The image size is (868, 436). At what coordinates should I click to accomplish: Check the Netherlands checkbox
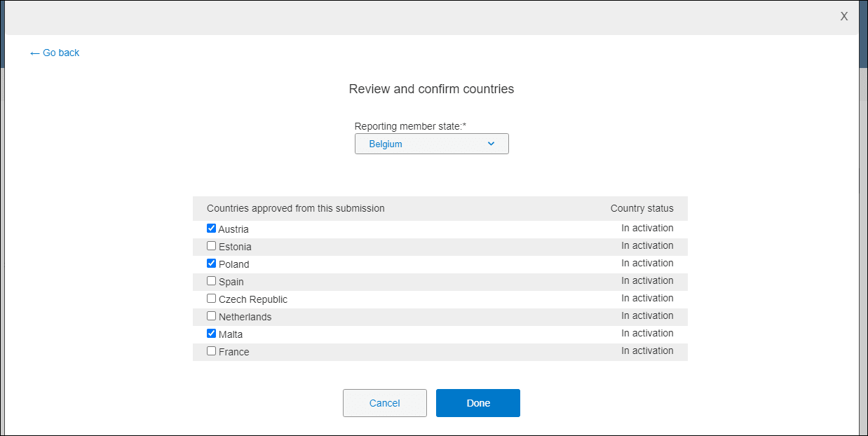coord(211,315)
